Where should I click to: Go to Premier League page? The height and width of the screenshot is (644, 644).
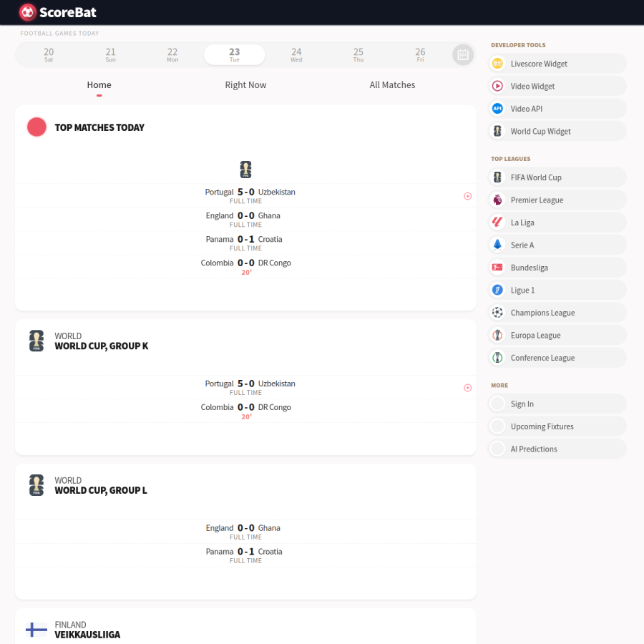point(557,200)
